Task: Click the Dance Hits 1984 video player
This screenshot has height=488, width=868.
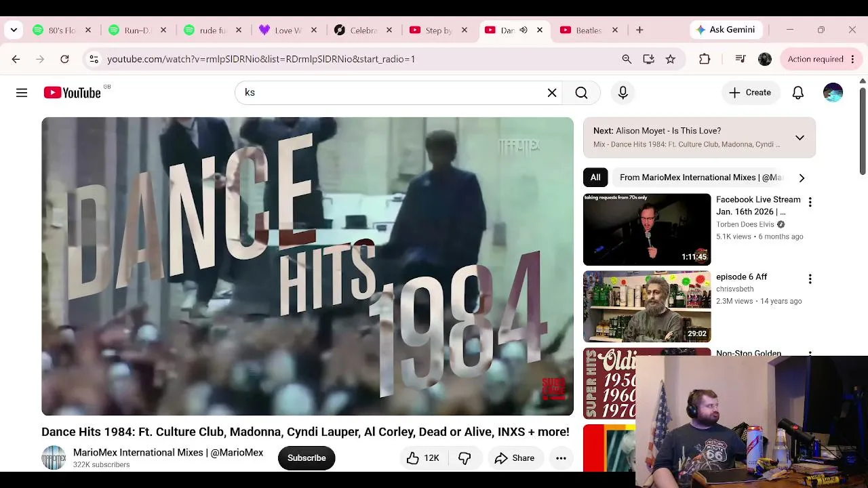Action: coord(307,266)
